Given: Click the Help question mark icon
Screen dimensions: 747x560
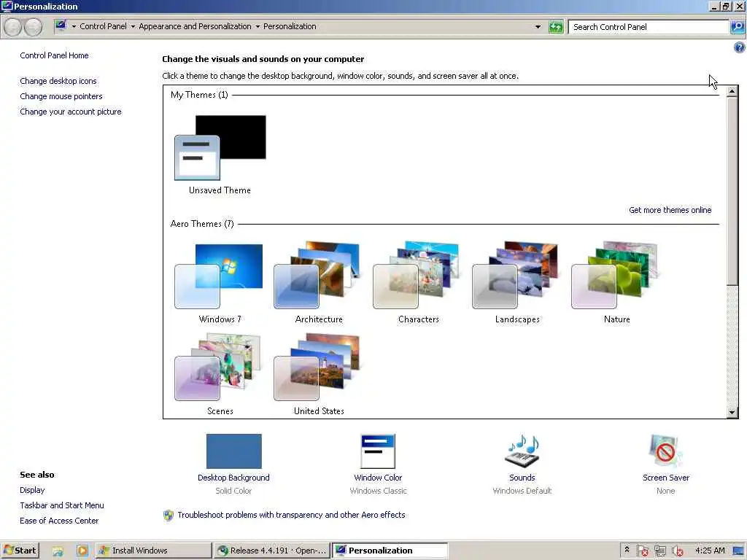Looking at the screenshot, I should 739,47.
